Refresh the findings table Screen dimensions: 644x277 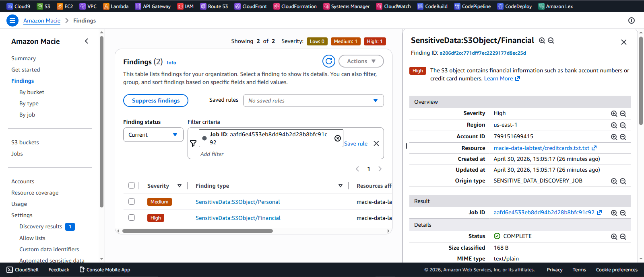coord(329,61)
